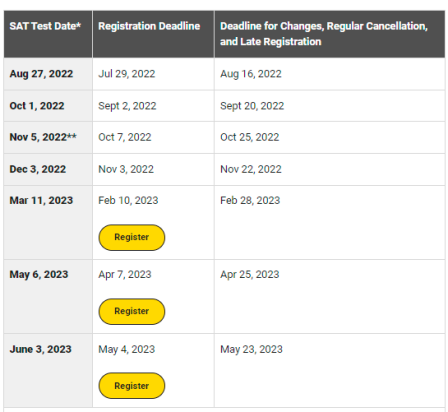Click the Oct 1, 2022 test date
Screen dimensions: 448x412
click(37, 106)
